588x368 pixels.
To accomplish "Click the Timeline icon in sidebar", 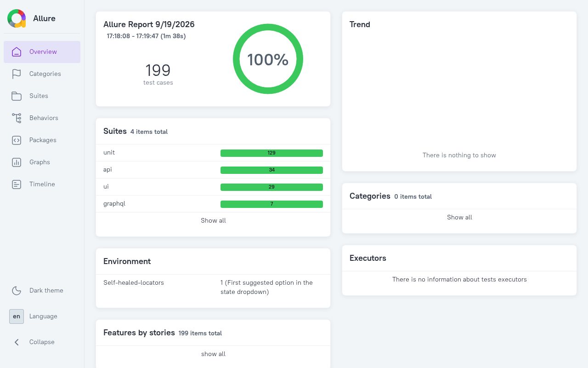I will 17,184.
